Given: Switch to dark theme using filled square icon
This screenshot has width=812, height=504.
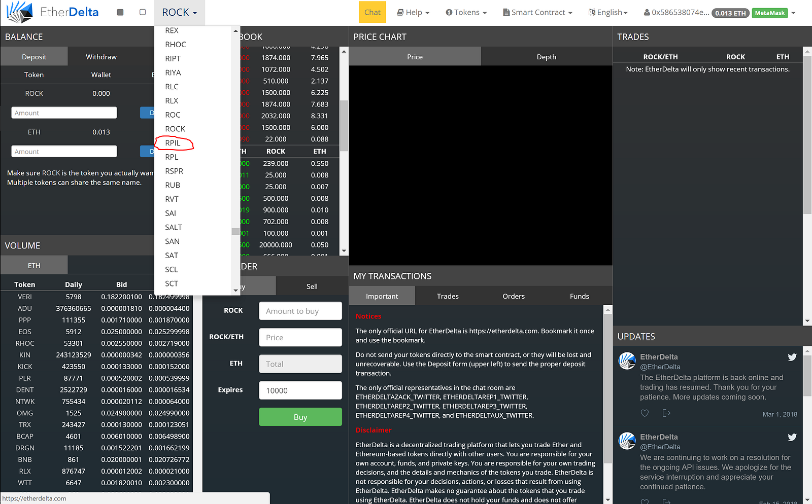Looking at the screenshot, I should pyautogui.click(x=120, y=12).
